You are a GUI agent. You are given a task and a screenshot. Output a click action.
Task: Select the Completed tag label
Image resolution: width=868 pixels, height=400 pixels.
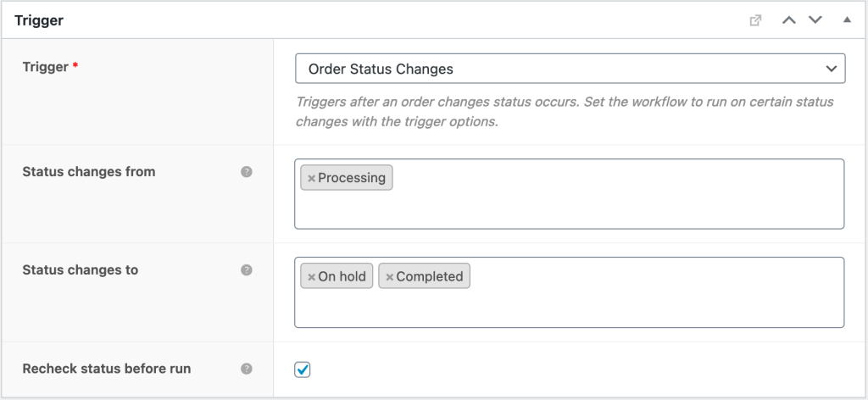430,276
